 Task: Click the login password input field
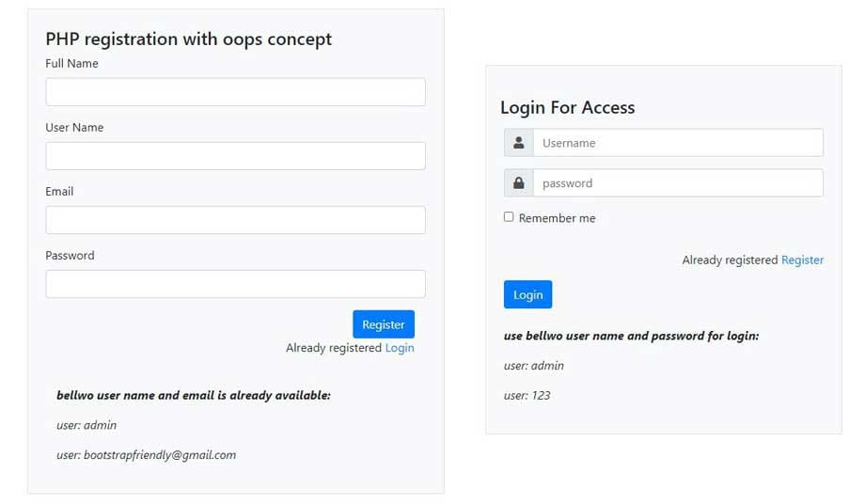pyautogui.click(x=677, y=183)
